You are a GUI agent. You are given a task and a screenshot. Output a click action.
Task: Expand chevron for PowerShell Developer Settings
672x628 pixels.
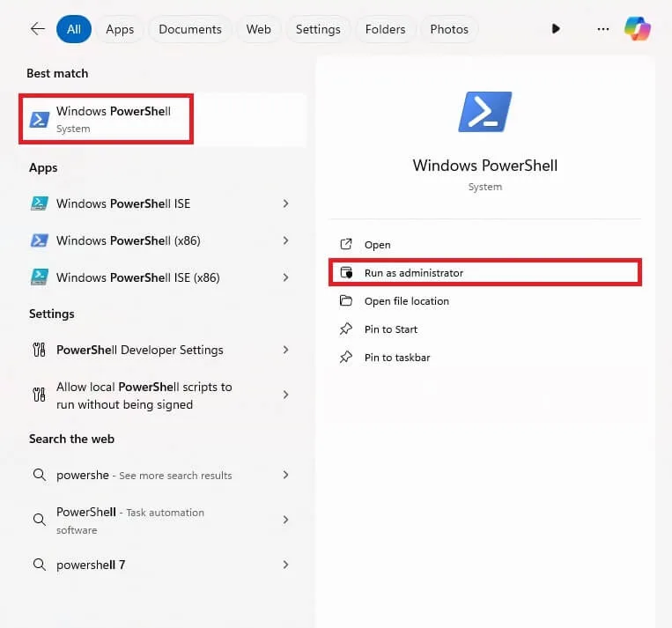pos(286,350)
